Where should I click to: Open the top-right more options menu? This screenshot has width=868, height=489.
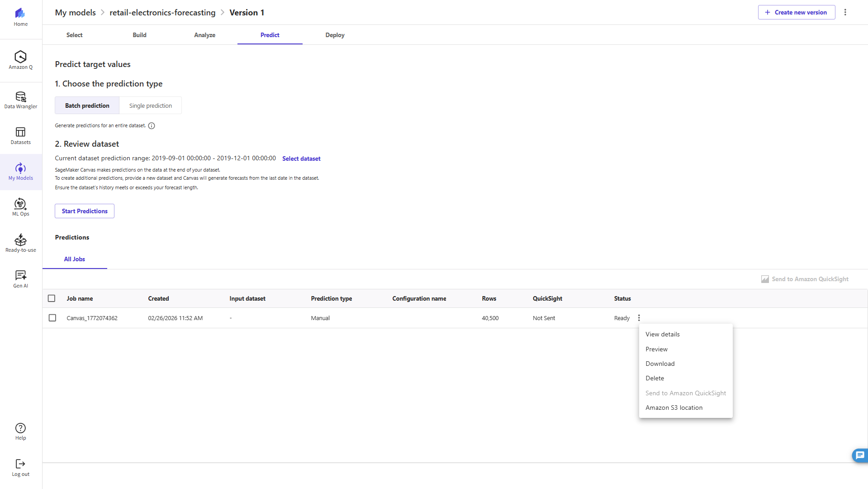(845, 13)
